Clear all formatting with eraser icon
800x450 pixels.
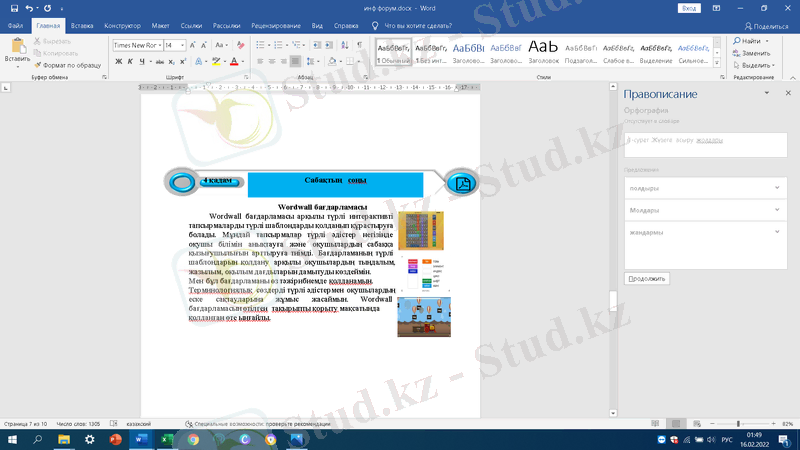click(240, 45)
